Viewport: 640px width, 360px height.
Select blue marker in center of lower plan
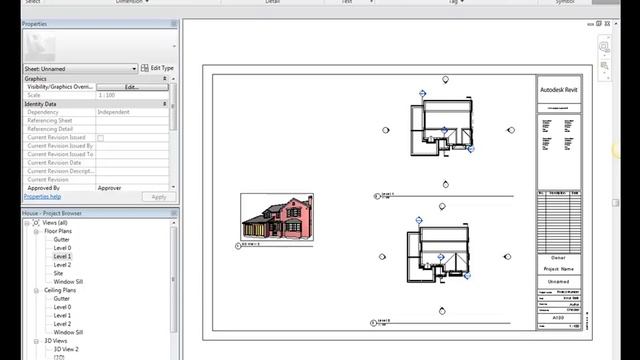pos(440,257)
